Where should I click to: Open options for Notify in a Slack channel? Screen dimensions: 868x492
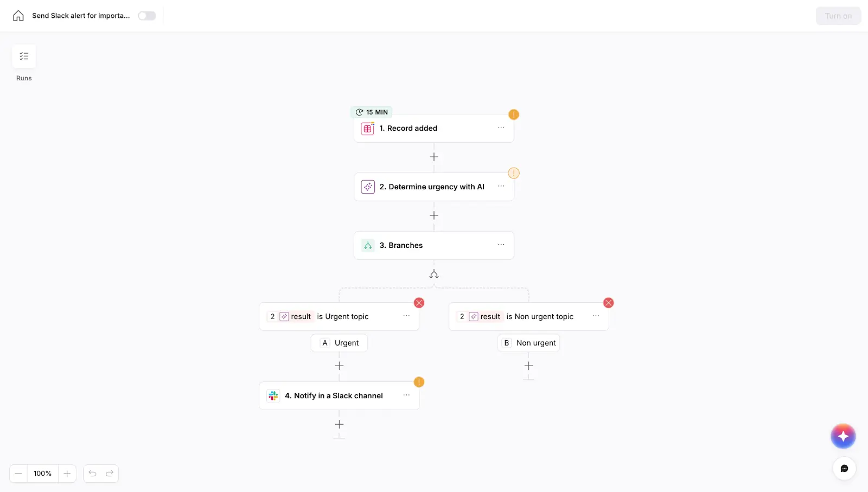pos(406,396)
